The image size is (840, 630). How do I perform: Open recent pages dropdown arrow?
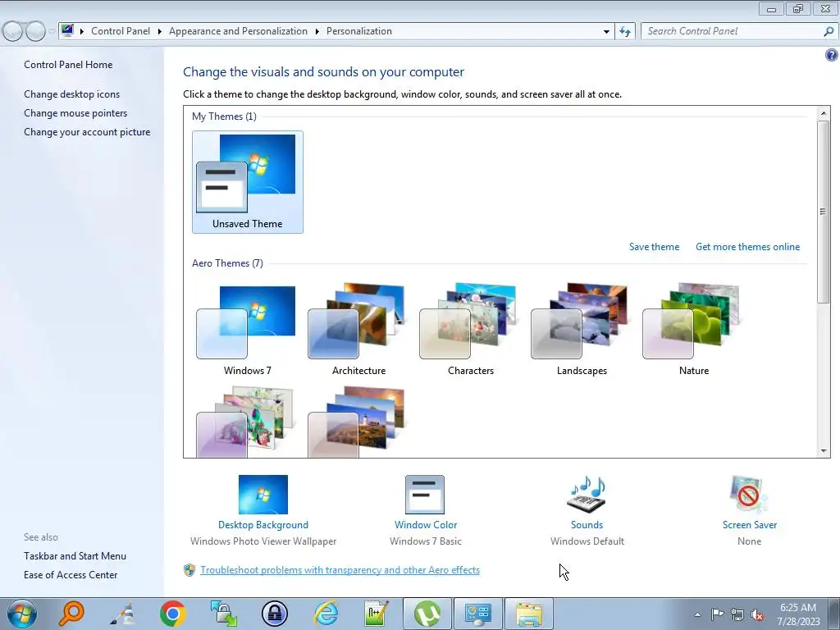(x=52, y=32)
